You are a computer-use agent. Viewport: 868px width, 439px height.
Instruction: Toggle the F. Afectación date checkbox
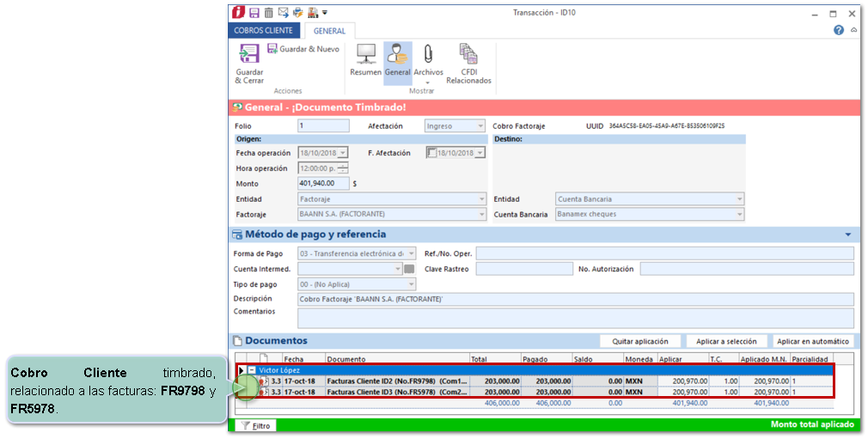[x=431, y=153]
